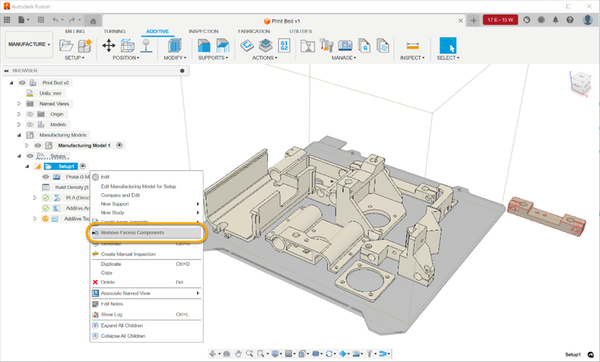Viewport: 600px width, 362px height.
Task: Click the blue Select cursor tool
Action: coord(448,46)
